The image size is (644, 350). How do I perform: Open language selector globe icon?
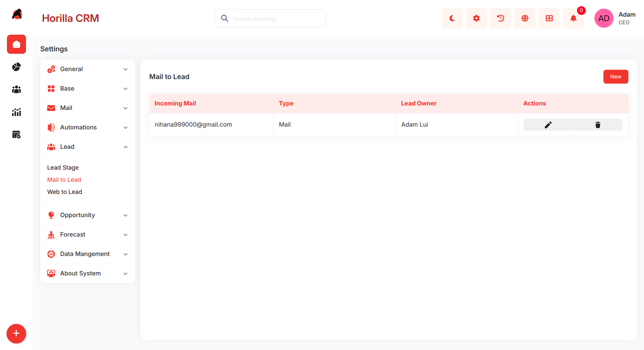click(525, 18)
